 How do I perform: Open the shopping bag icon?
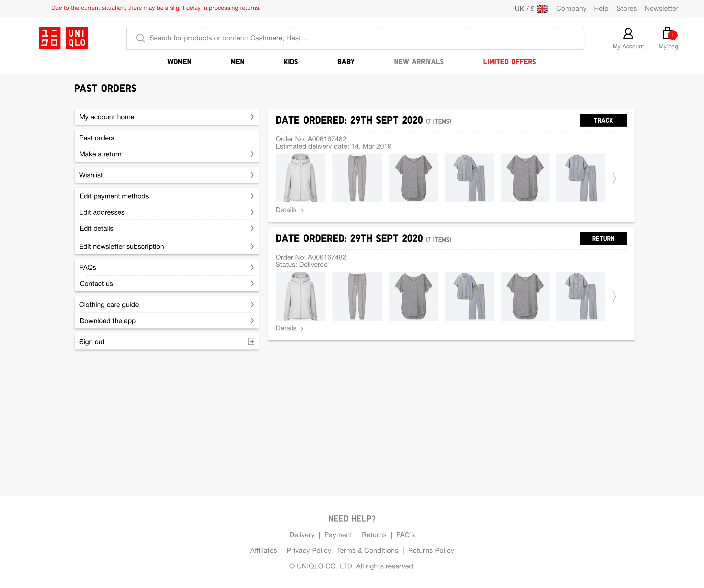[668, 34]
